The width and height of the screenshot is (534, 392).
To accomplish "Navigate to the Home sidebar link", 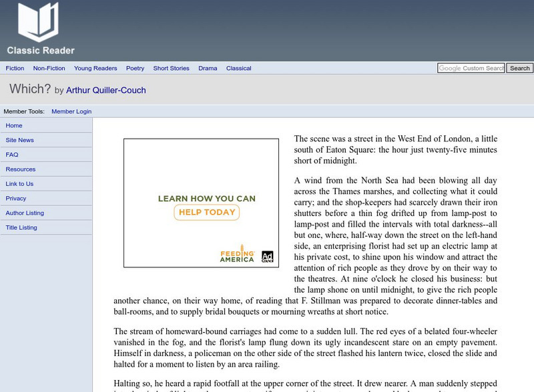I will coord(13,125).
